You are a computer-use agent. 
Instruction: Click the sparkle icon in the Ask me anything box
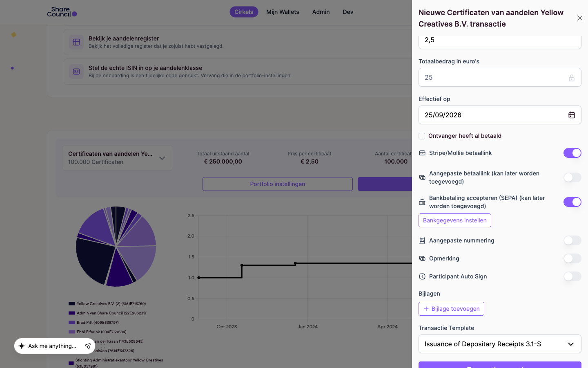click(22, 346)
